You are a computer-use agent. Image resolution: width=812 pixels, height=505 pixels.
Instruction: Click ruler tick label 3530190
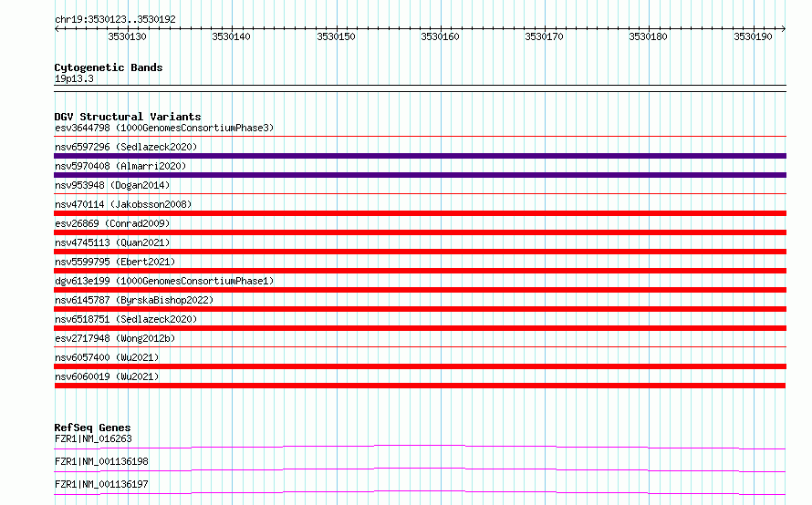753,36
